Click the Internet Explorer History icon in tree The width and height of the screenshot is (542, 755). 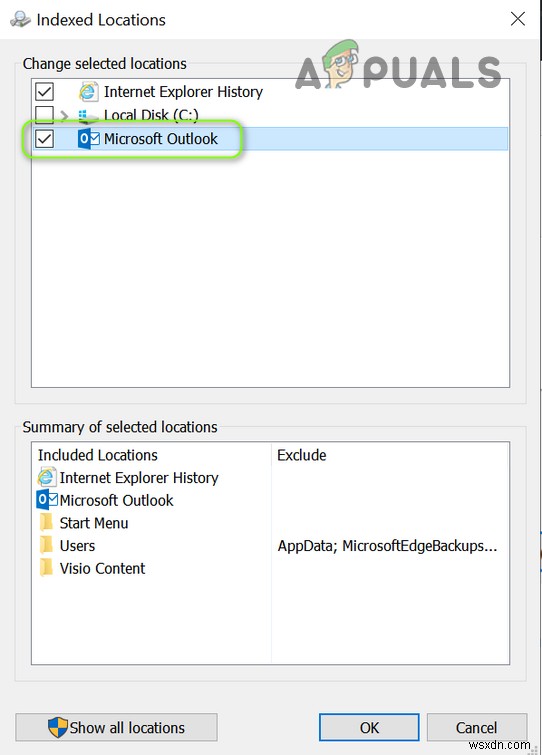tap(88, 91)
